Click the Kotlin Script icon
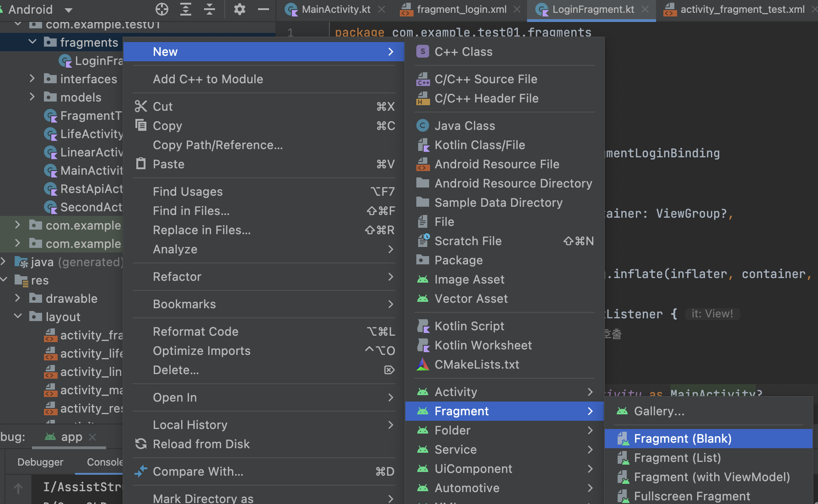 coord(423,326)
